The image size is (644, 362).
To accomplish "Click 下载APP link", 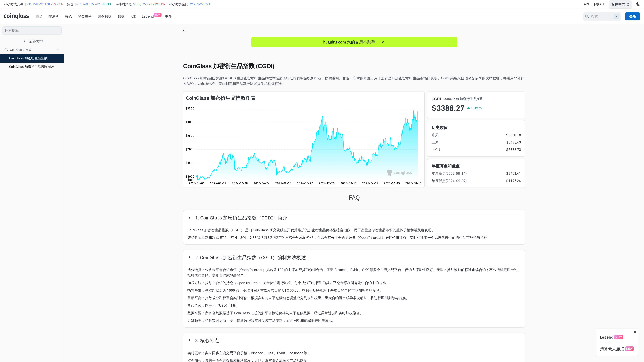I will (599, 4).
